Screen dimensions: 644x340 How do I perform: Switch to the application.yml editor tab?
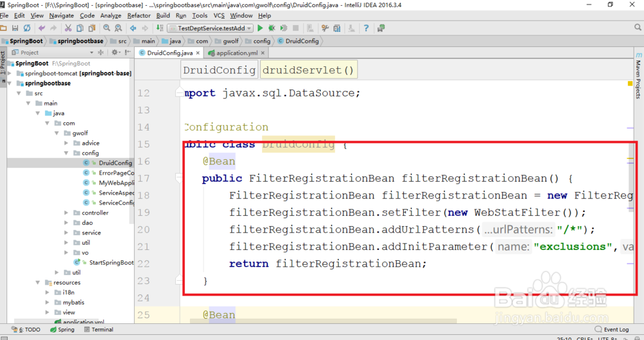[x=237, y=53]
